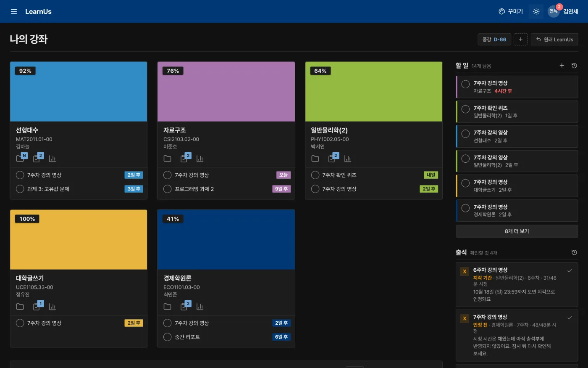Open the folder icon in the 일반물리학(2) card
Screen dimensions: 588x368
point(315,158)
